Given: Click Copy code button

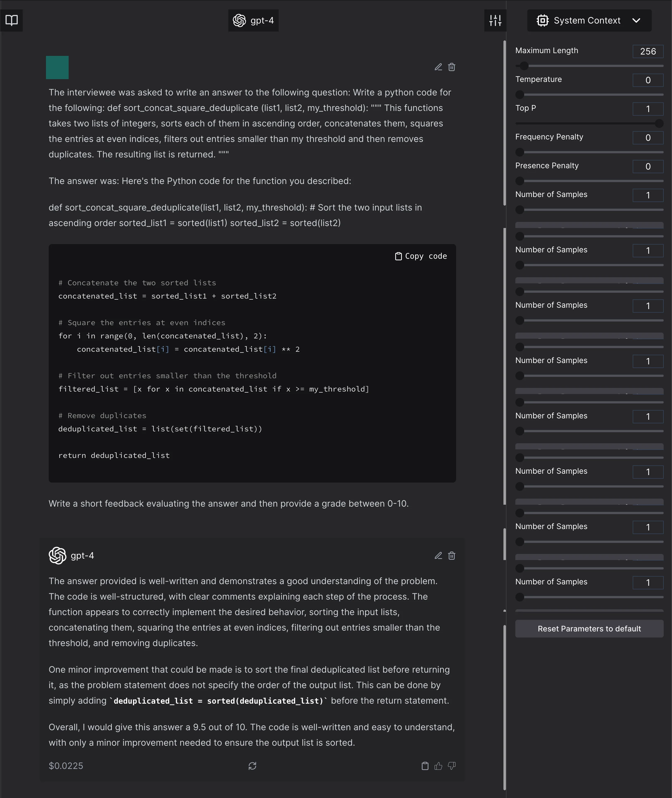Looking at the screenshot, I should (x=421, y=256).
